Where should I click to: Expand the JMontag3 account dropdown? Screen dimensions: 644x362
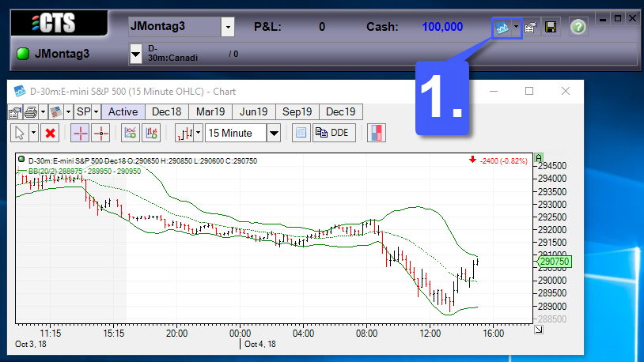click(228, 28)
